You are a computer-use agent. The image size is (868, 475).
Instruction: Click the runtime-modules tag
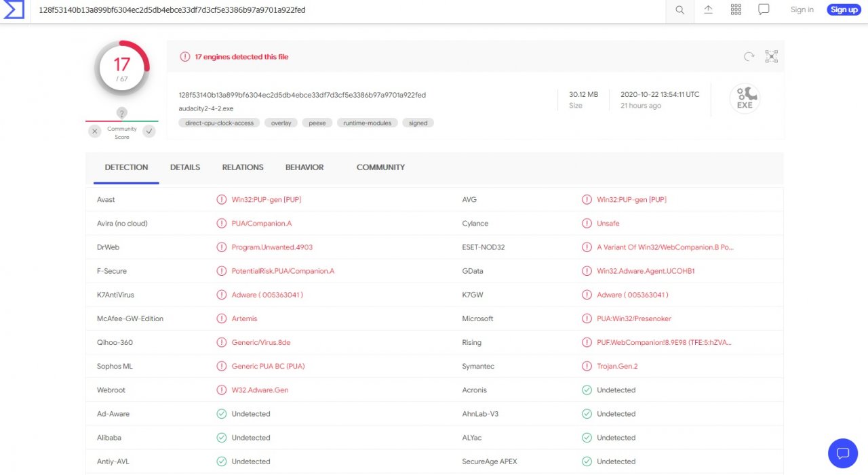[x=368, y=123]
